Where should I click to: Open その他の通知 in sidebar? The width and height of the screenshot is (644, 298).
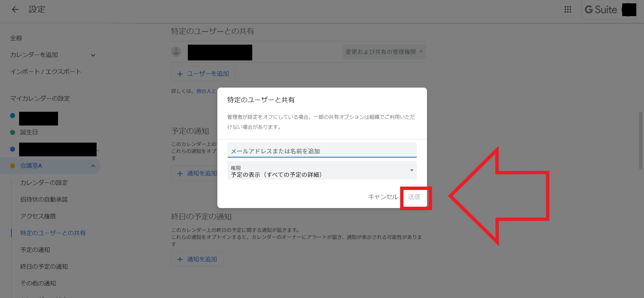38,283
